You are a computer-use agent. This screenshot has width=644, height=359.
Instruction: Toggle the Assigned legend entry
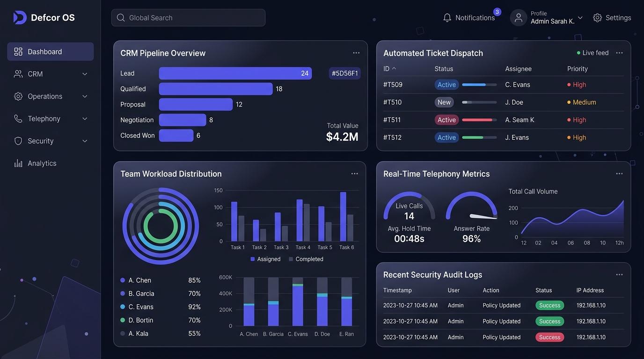[265, 259]
